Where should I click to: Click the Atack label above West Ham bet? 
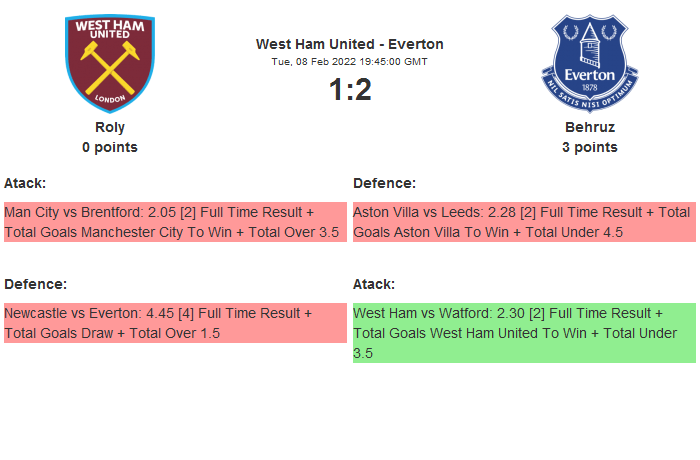pyautogui.click(x=374, y=284)
